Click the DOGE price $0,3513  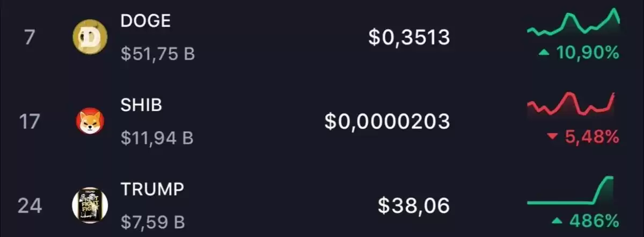[x=409, y=37]
